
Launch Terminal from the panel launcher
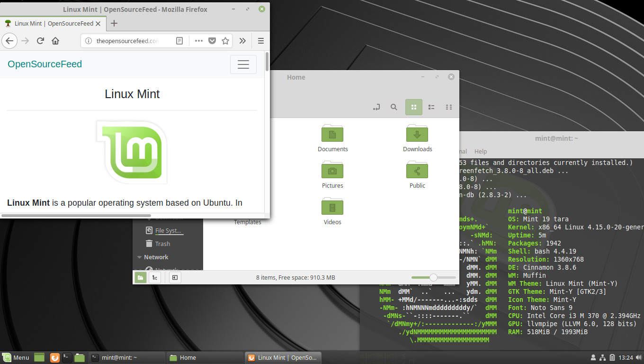click(x=67, y=357)
